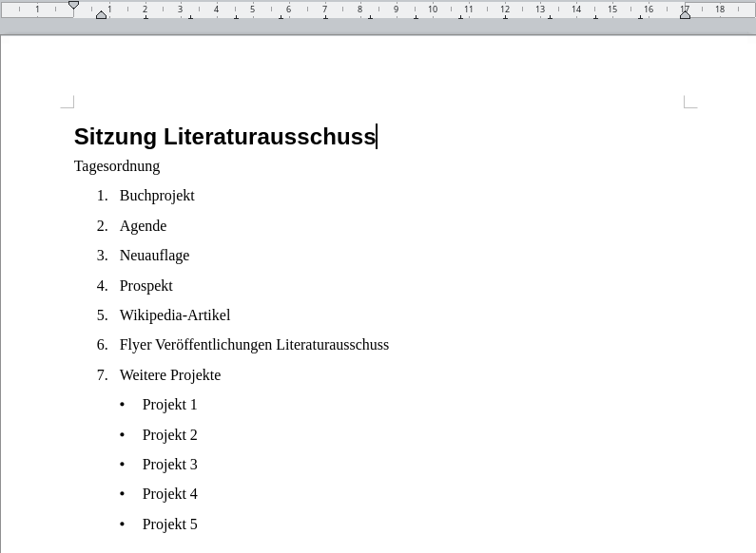Click bullet item 'Projekt 3'

[x=169, y=465]
